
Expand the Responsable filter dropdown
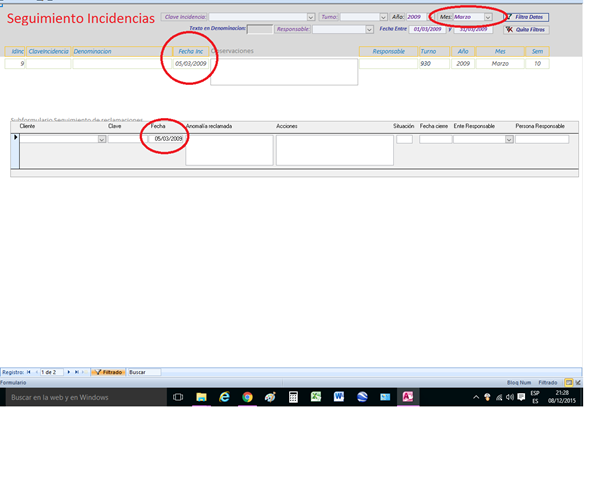tap(370, 30)
